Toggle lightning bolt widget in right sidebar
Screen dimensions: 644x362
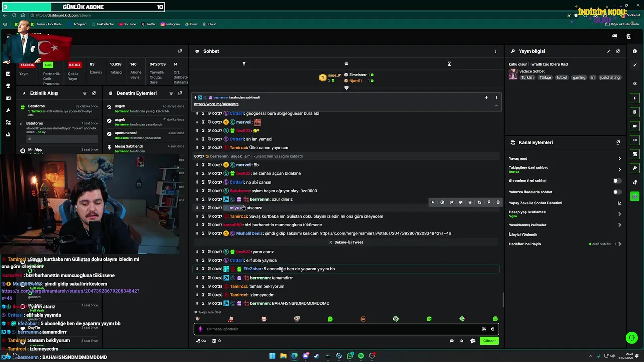click(635, 98)
